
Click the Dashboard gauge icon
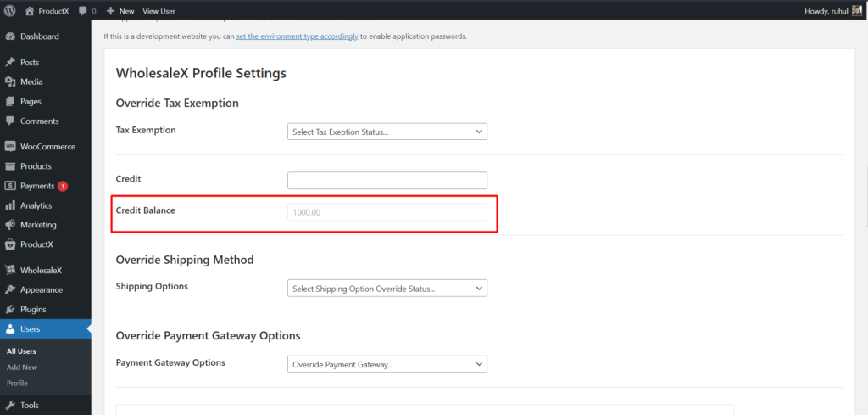(10, 36)
